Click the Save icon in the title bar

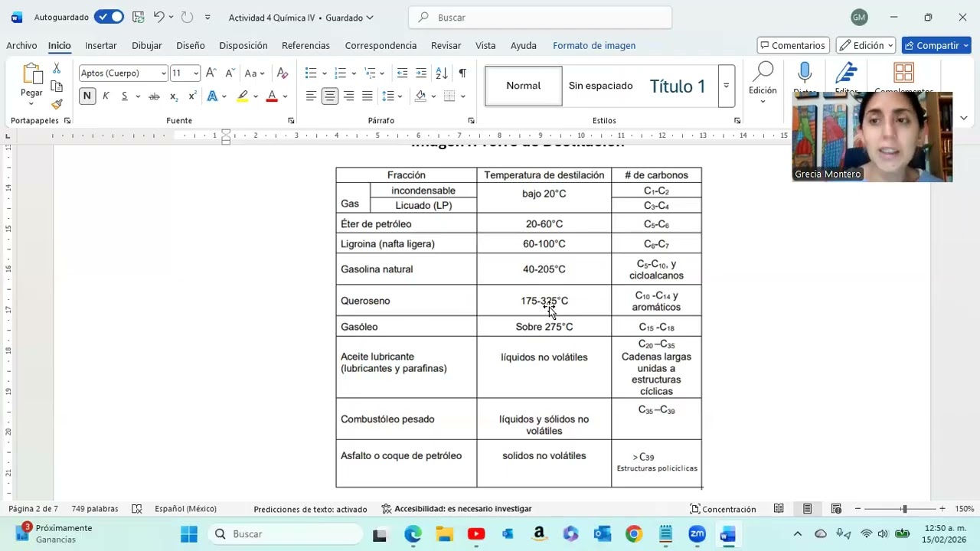pyautogui.click(x=138, y=17)
